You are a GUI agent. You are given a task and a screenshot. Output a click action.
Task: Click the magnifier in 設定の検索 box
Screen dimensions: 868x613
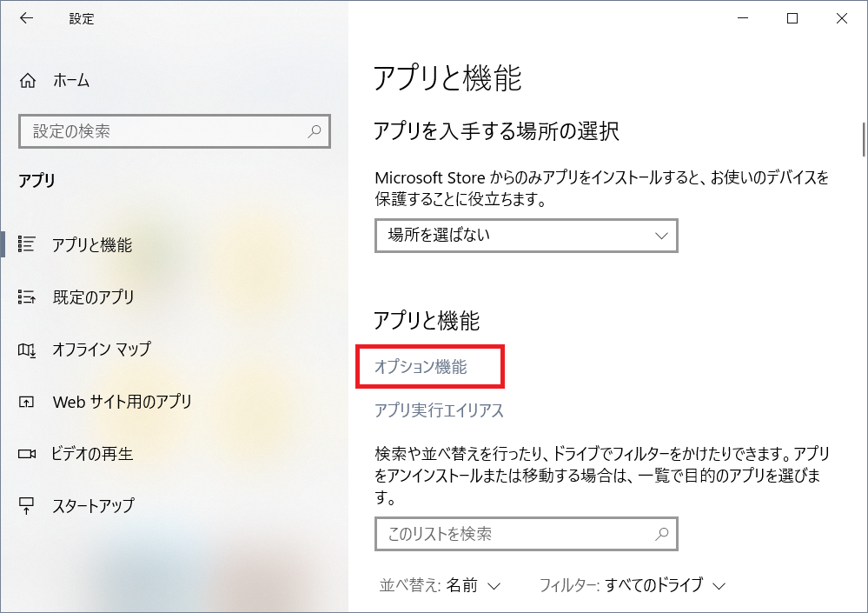click(x=315, y=131)
